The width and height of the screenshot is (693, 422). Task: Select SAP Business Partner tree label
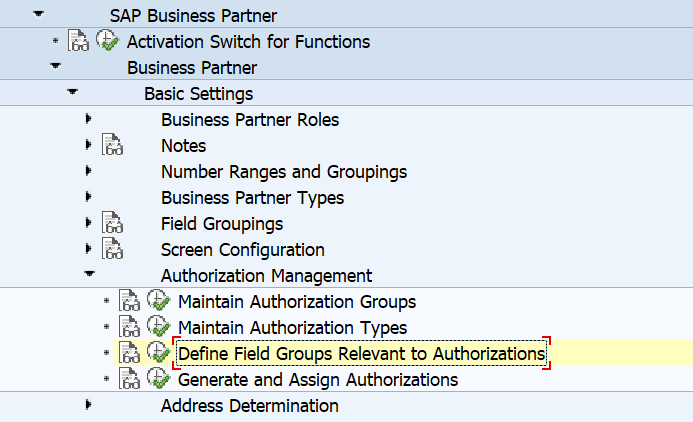click(193, 16)
